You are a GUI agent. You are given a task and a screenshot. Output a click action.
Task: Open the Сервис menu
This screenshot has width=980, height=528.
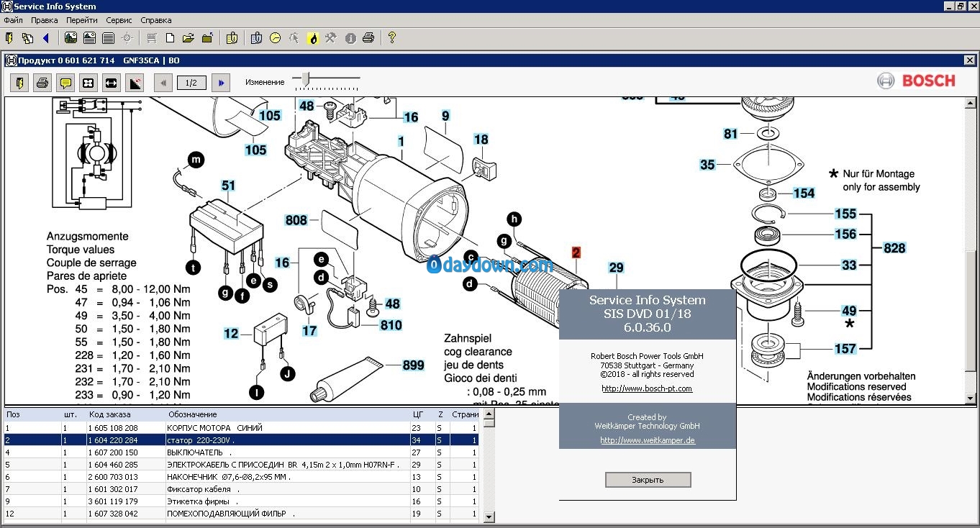coord(119,20)
